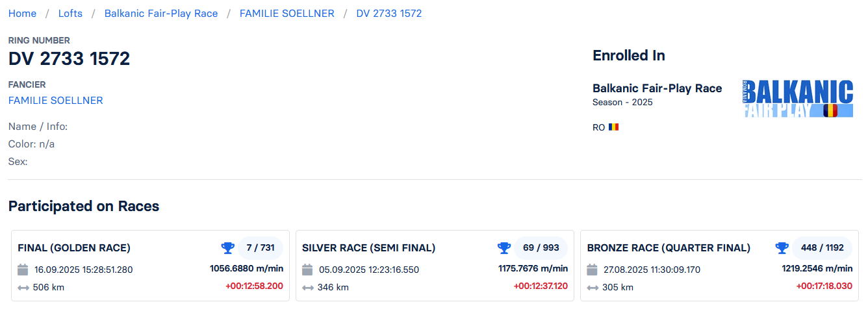Open the BRONZE RACE (QUARTER FINAL) title

pos(669,248)
